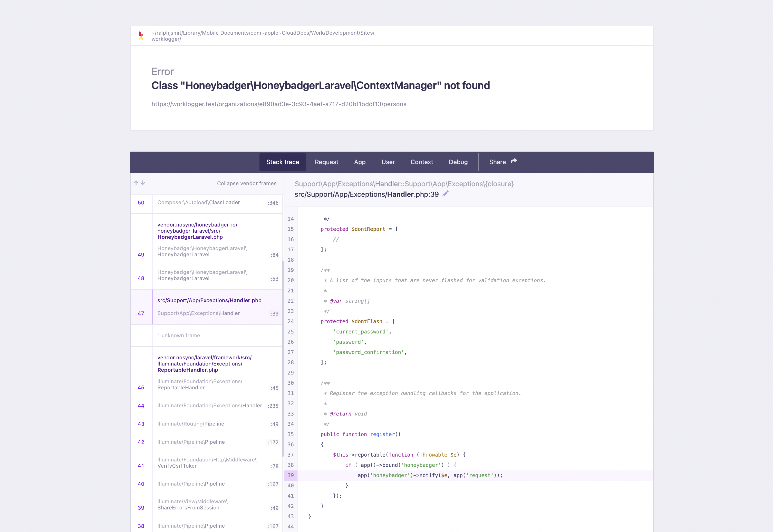Open the worklogger.test persons URL link

click(279, 104)
